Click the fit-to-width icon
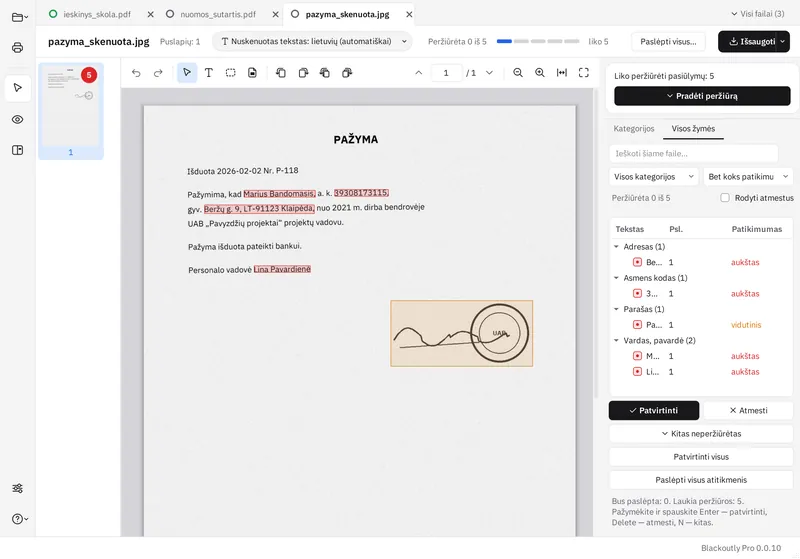Screen dimensions: 800x559 click(562, 73)
